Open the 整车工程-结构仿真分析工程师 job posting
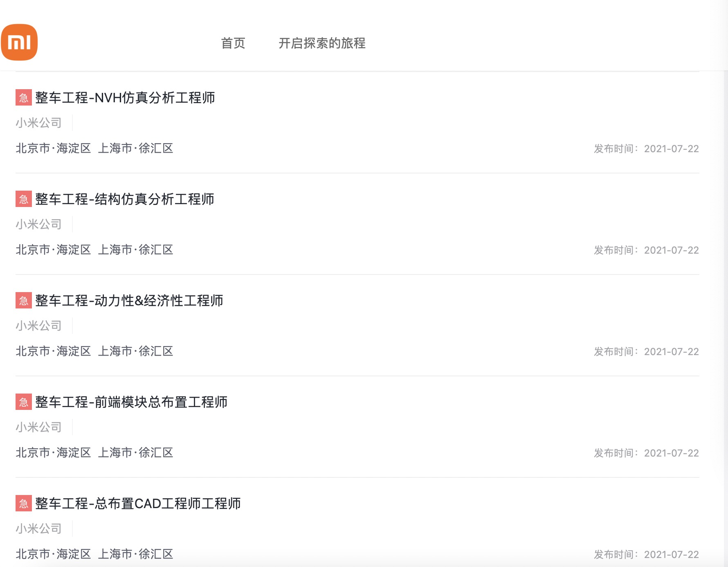The image size is (728, 567). tap(125, 200)
